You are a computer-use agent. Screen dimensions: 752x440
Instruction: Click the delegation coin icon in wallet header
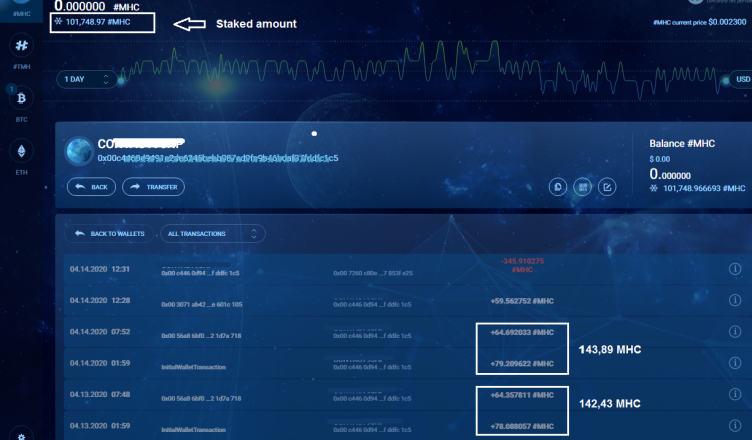(558, 187)
